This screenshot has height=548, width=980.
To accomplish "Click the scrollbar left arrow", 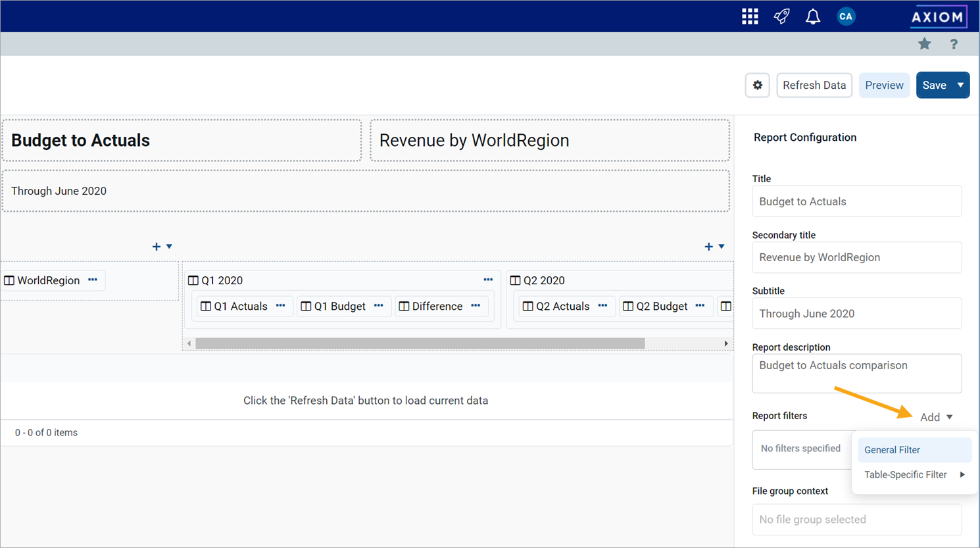I will 189,343.
